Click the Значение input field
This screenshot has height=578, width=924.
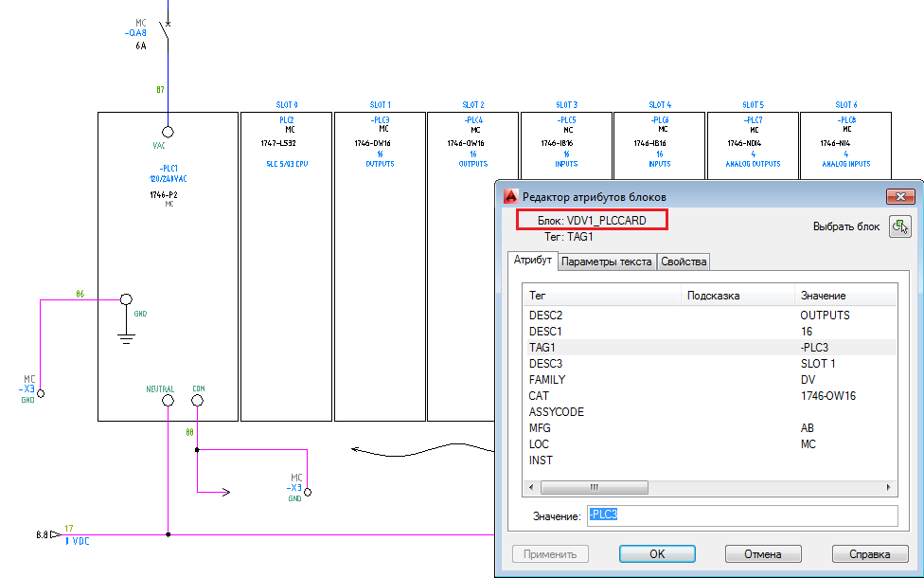[742, 515]
